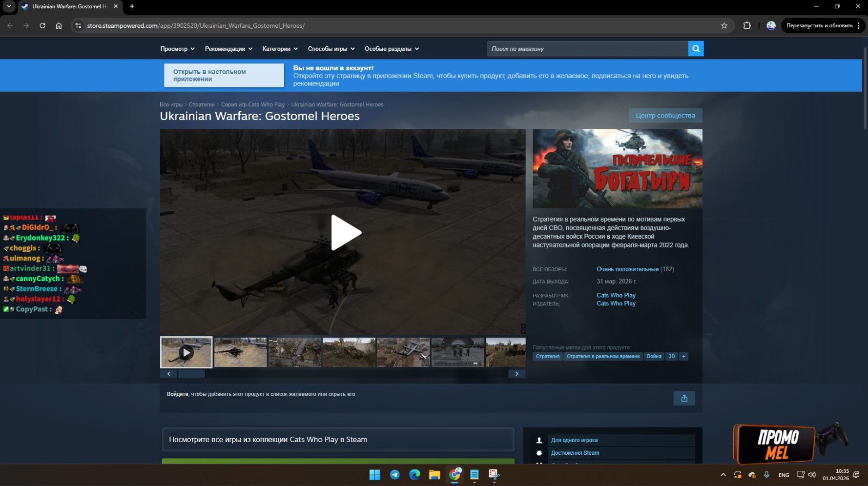The width and height of the screenshot is (868, 486).
Task: Show hidden system tray icons
Action: pos(723,475)
